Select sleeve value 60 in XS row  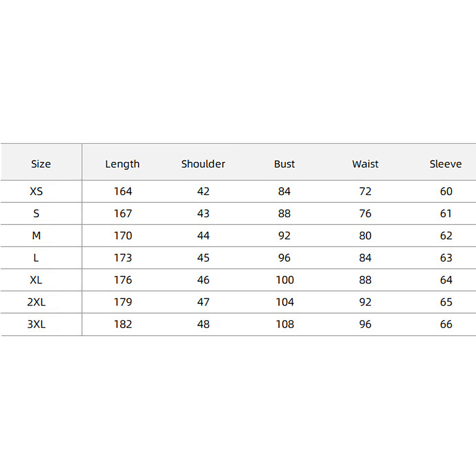[446, 191]
